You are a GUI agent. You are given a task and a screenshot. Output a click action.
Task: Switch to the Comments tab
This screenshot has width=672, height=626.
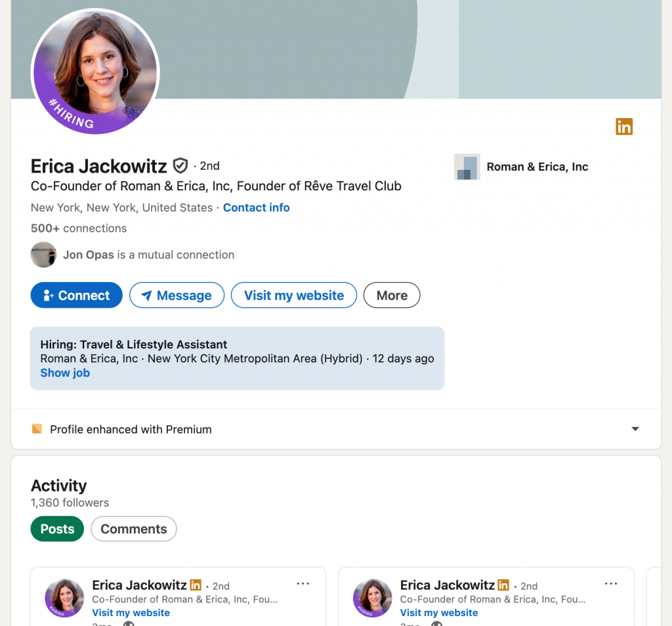(x=133, y=528)
